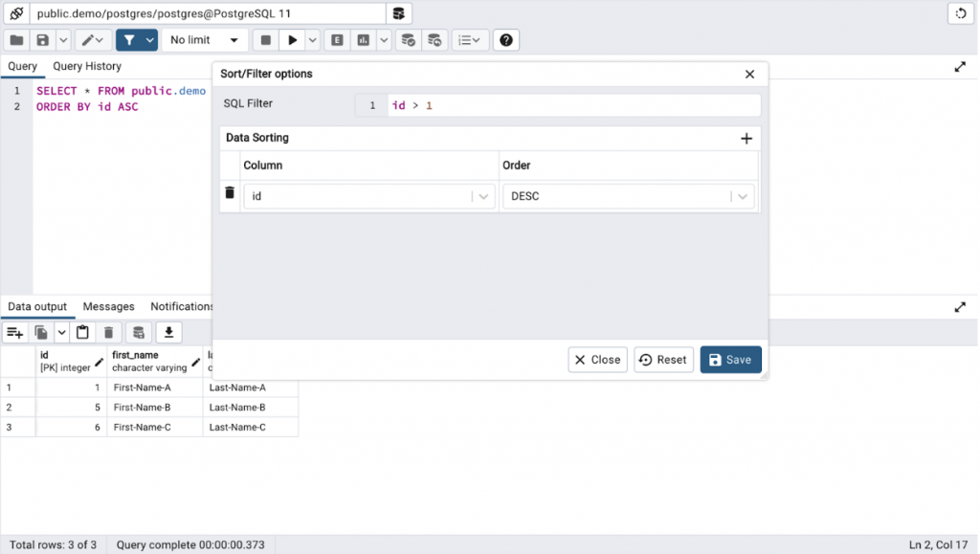The image size is (980, 554).
Task: Switch to the Query History tab
Action: tap(85, 66)
